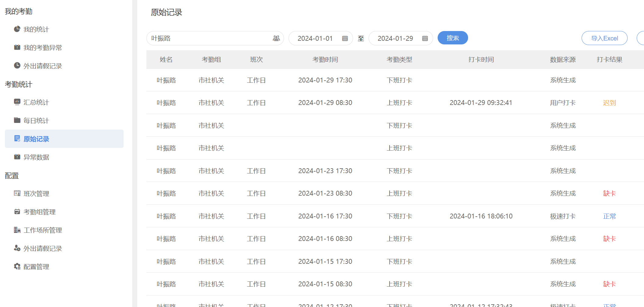Click the 迟到 result on 2024-01-29 row
The height and width of the screenshot is (307, 644).
click(x=609, y=103)
